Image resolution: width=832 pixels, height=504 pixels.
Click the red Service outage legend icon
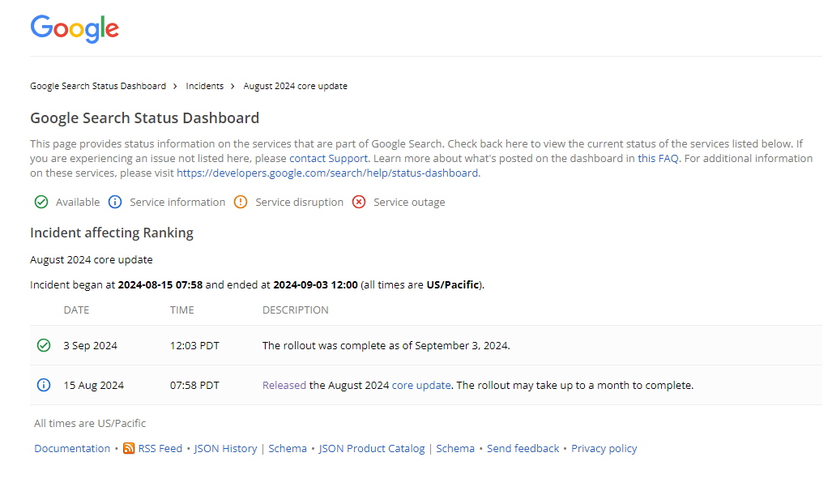pyautogui.click(x=359, y=202)
